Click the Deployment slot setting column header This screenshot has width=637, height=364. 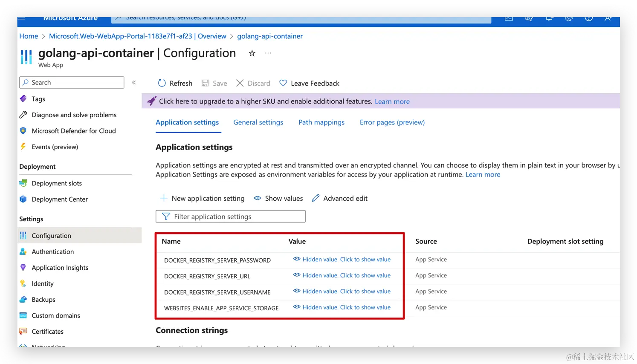(565, 241)
